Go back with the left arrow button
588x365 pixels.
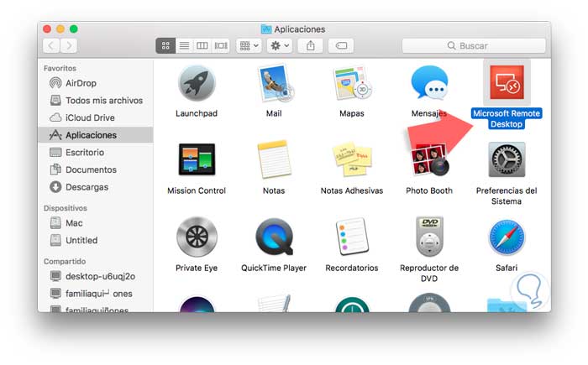51,45
